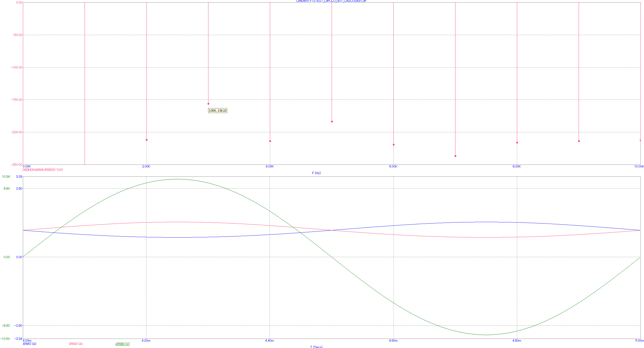The width and height of the screenshot is (644, 348).
Task: Click the 0.00K frequency axis tick
Action: click(x=27, y=167)
